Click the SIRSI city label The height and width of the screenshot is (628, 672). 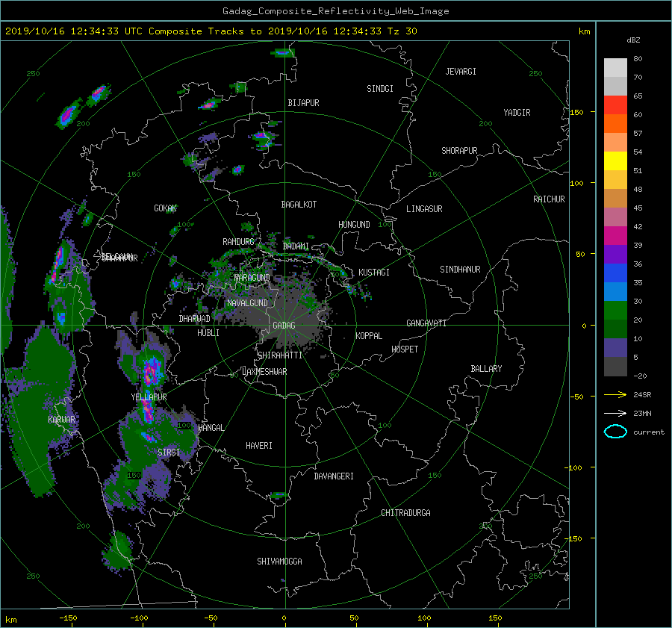point(169,453)
